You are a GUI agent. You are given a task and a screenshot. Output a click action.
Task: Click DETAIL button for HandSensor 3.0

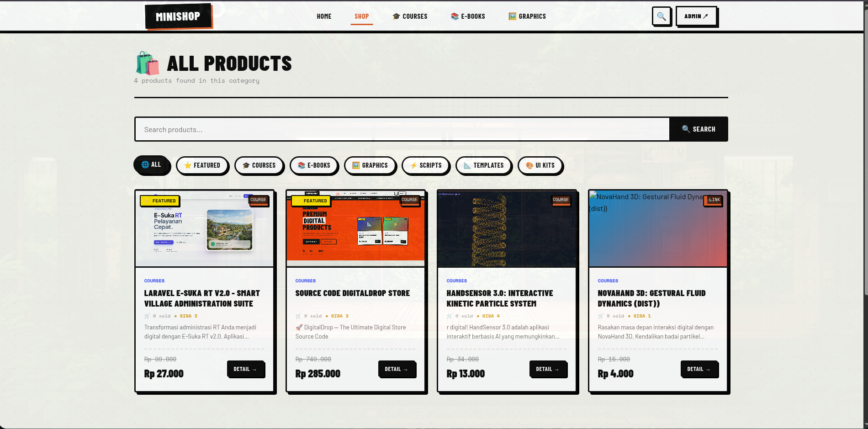click(x=548, y=369)
